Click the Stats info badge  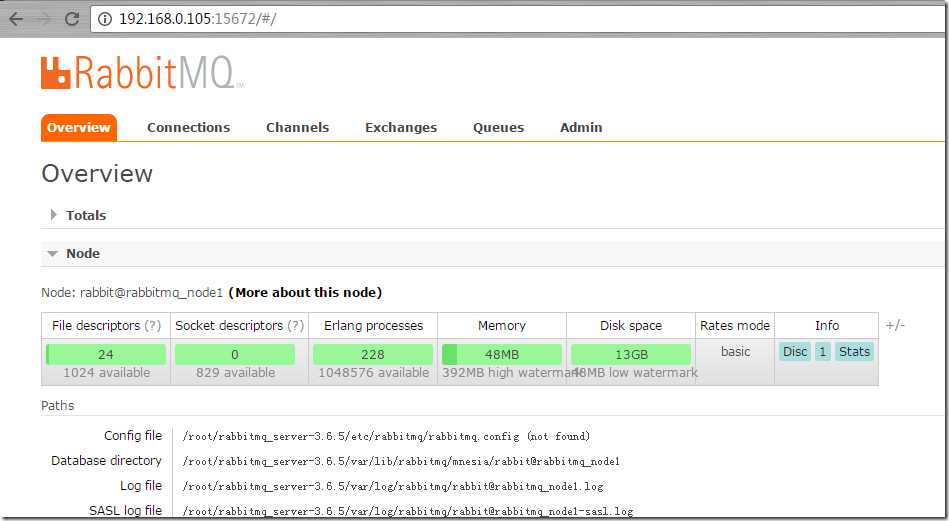[854, 352]
